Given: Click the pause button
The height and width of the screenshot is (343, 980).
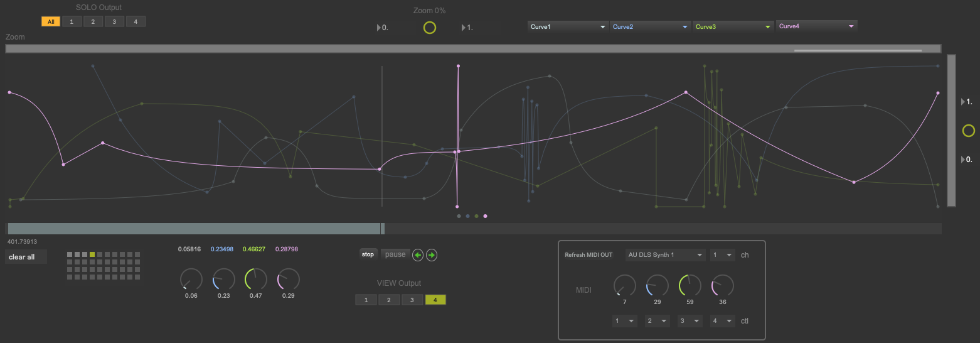Looking at the screenshot, I should coord(395,254).
